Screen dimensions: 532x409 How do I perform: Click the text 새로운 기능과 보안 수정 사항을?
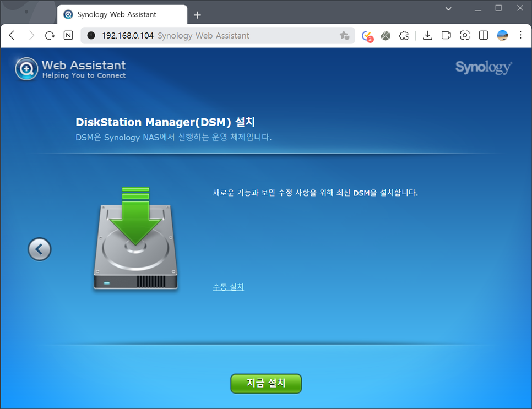(x=265, y=193)
